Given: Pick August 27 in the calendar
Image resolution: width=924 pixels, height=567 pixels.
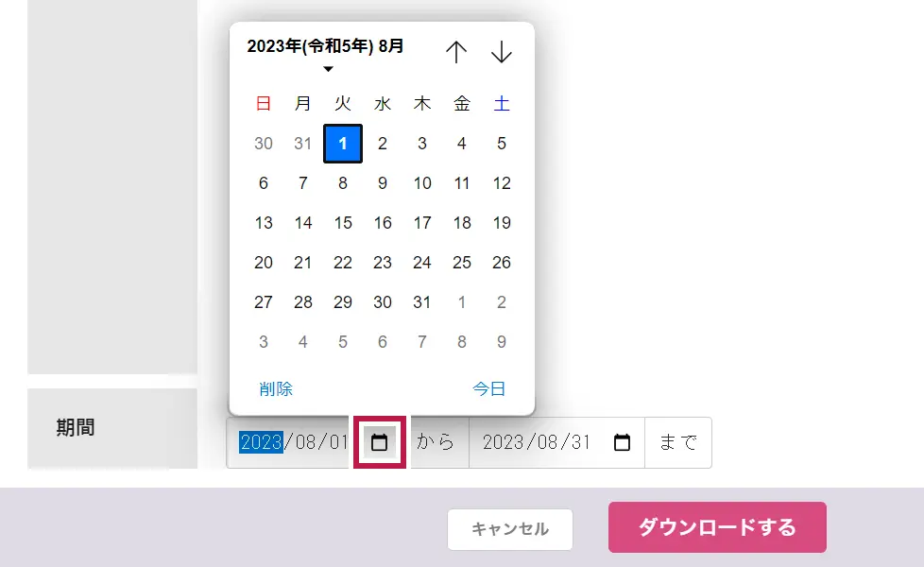Looking at the screenshot, I should click(x=264, y=302).
